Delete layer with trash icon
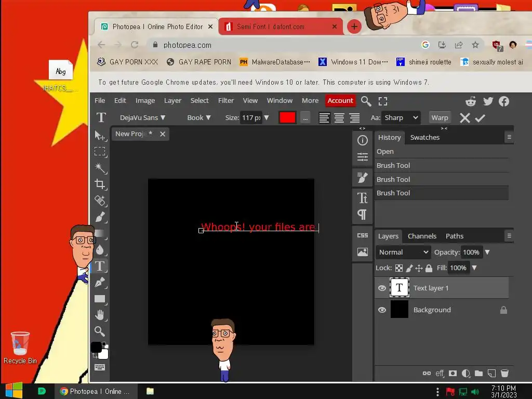 (504, 373)
